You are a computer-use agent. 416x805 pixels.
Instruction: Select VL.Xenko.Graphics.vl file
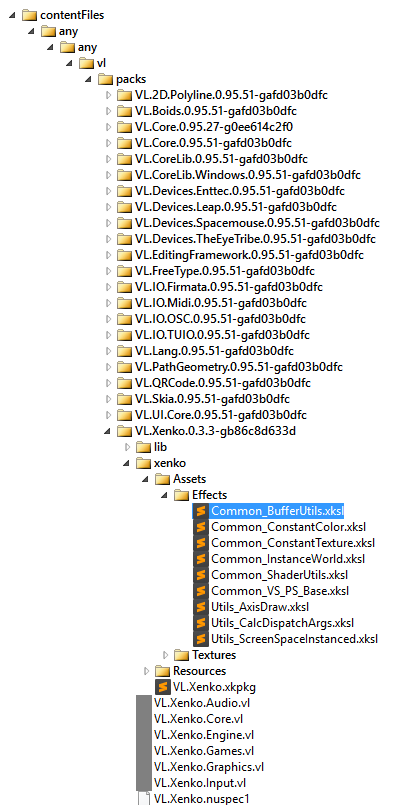tap(209, 767)
